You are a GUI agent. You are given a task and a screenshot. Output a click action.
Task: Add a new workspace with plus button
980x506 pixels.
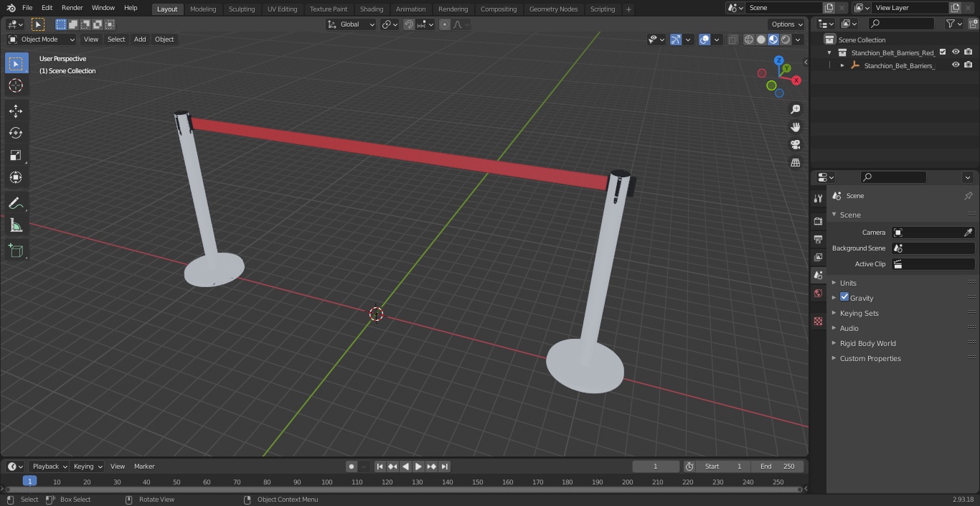click(x=628, y=9)
